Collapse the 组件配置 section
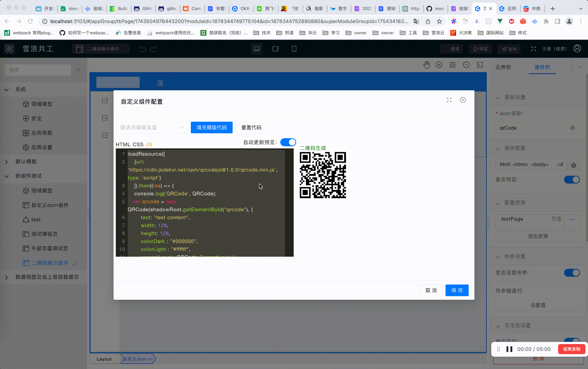This screenshot has width=588, height=369. [x=498, y=148]
